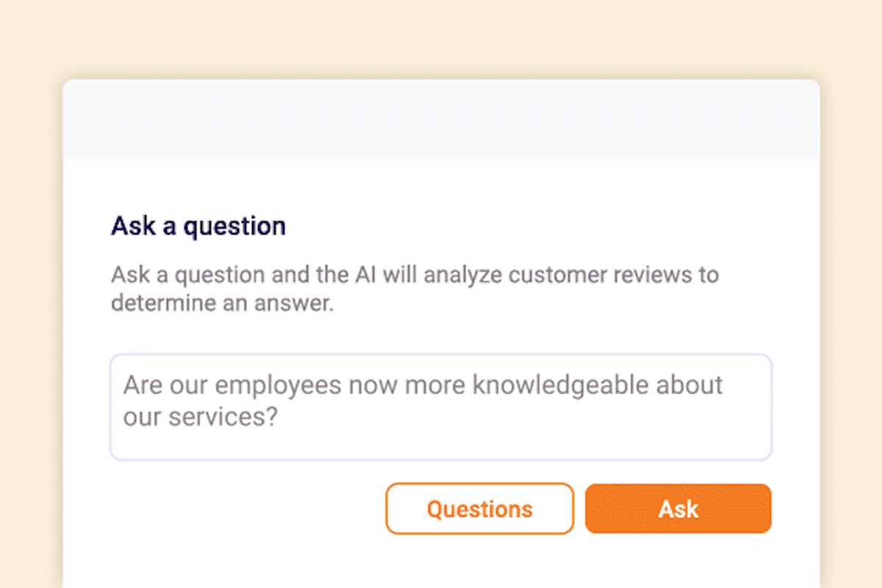This screenshot has height=588, width=882.
Task: Click the word "employees" in the input
Action: (x=278, y=385)
